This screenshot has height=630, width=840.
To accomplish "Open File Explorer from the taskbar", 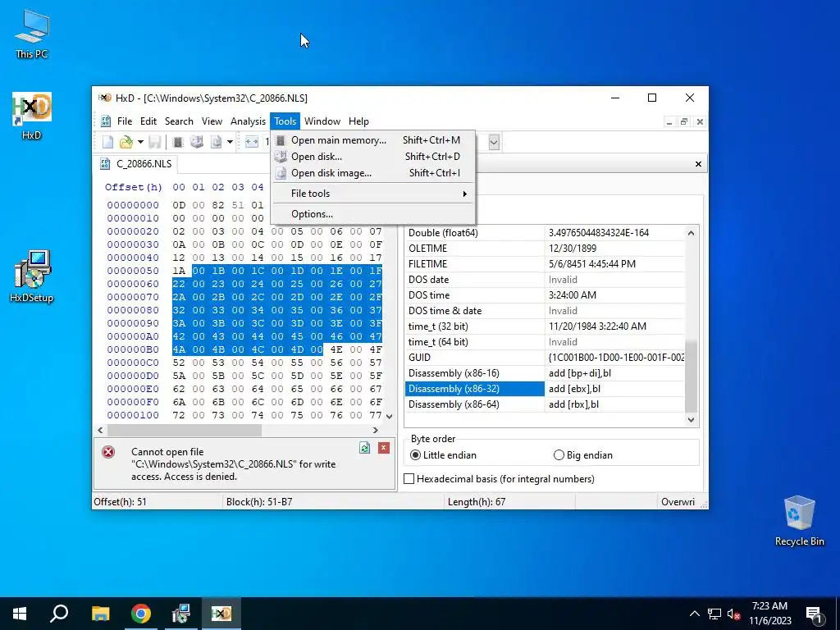I will [100, 614].
